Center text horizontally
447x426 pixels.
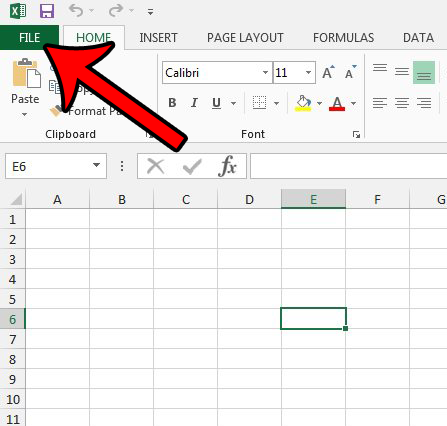pos(402,103)
